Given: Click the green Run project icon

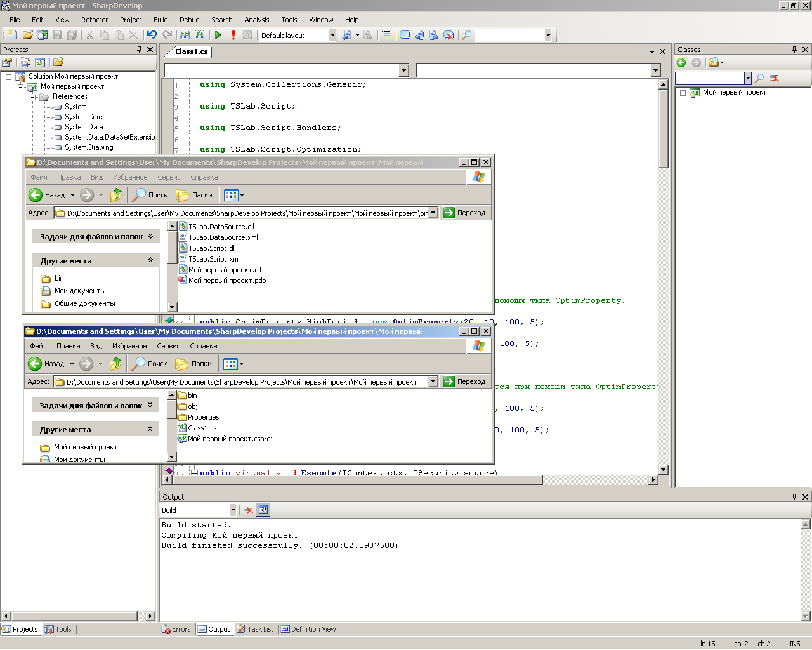Looking at the screenshot, I should coord(218,36).
